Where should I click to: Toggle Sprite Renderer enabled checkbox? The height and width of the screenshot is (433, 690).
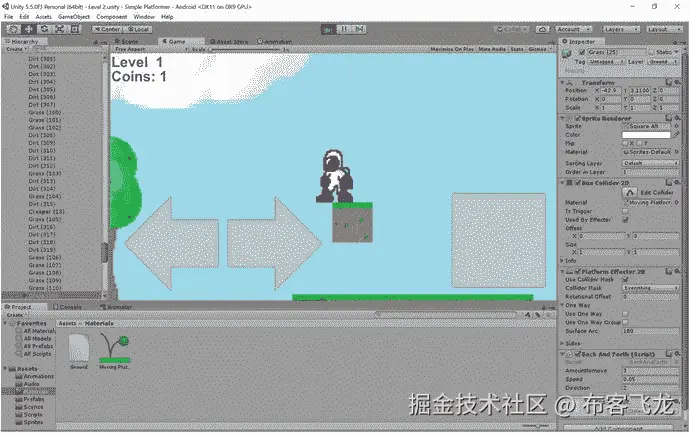tap(577, 119)
